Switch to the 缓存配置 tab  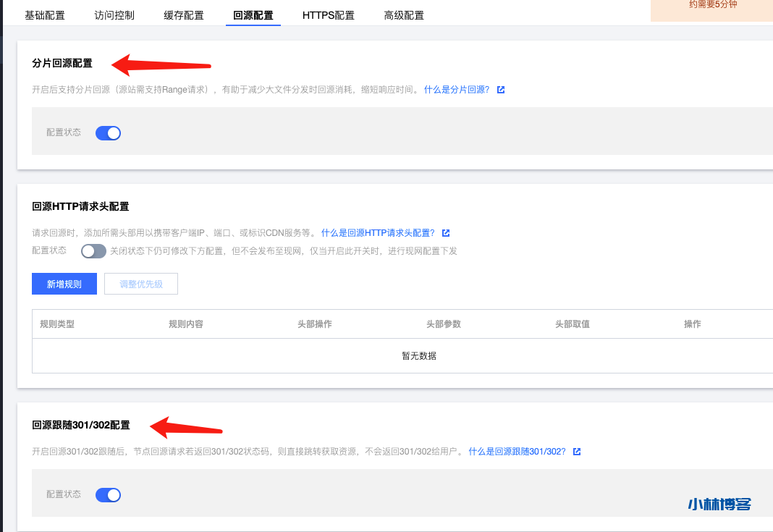coord(184,14)
